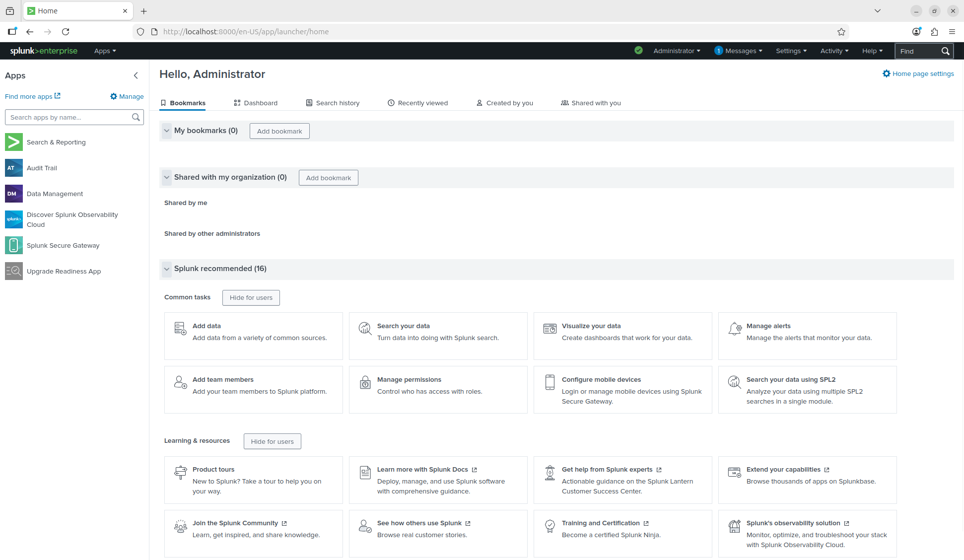
Task: Open the Manage apps link
Action: coord(127,96)
